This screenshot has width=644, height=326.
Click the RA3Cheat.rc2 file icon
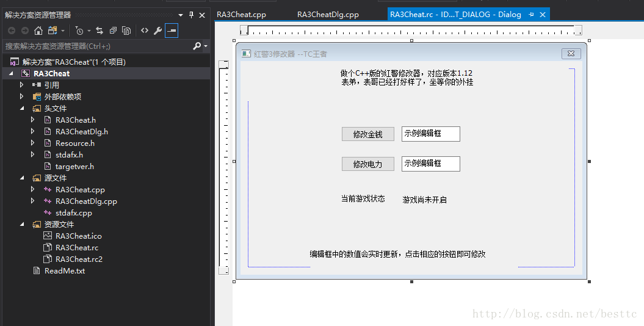48,259
